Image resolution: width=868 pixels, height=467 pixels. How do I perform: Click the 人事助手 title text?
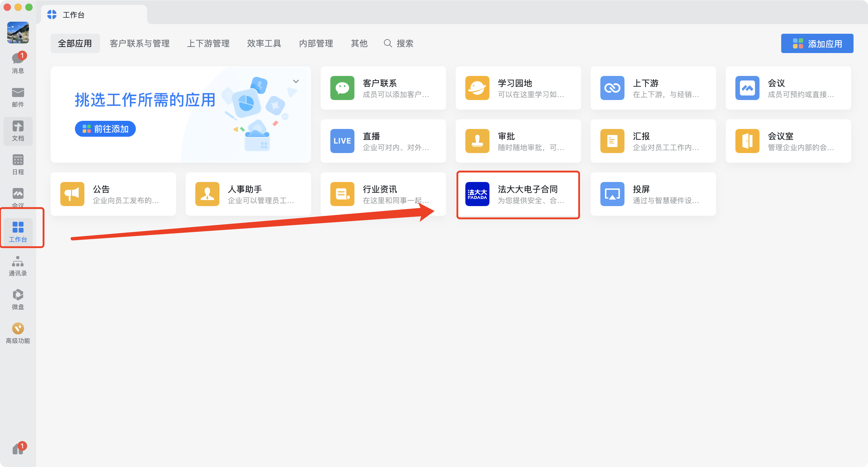[245, 189]
